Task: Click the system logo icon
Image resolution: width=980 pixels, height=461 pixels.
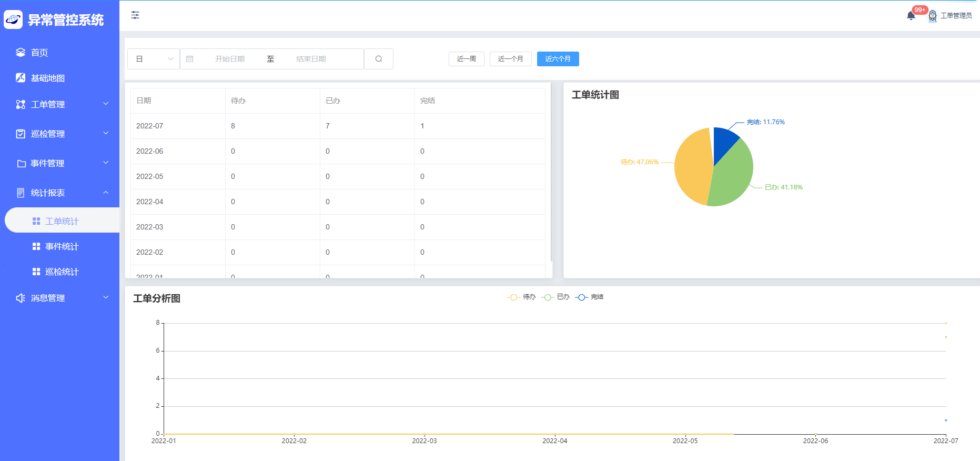Action: click(13, 19)
